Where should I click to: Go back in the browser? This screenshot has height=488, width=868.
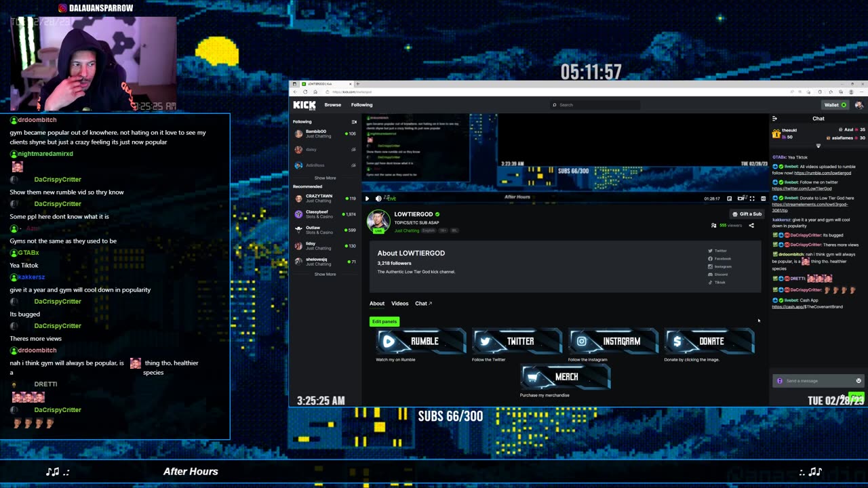(x=296, y=91)
